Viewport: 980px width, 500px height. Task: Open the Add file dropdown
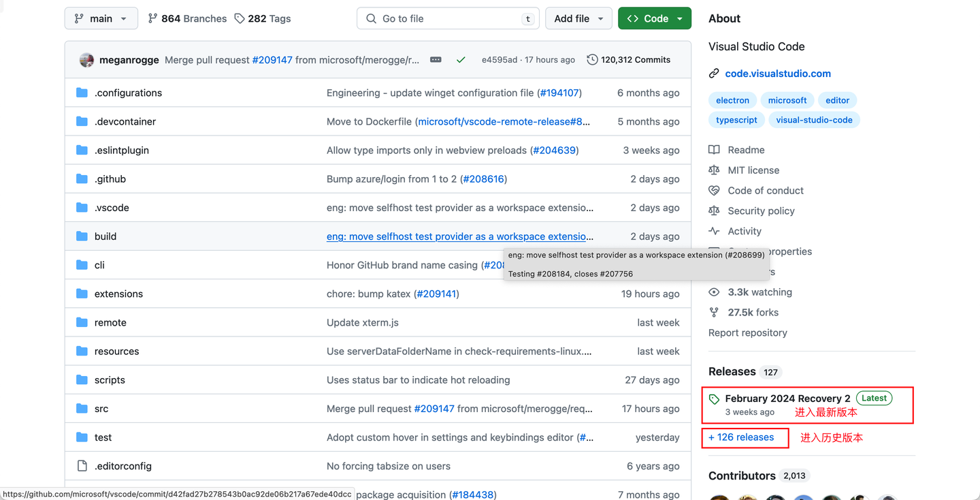point(578,18)
